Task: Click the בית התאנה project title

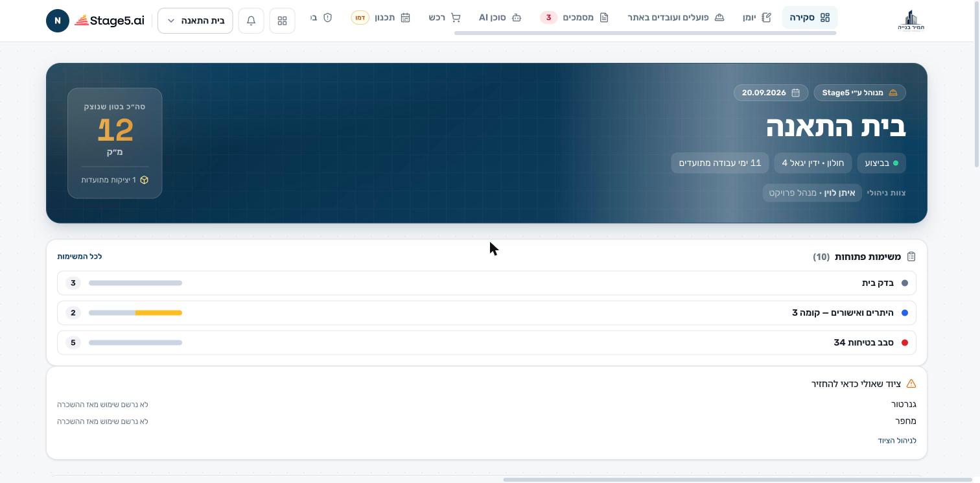Action: point(836,126)
